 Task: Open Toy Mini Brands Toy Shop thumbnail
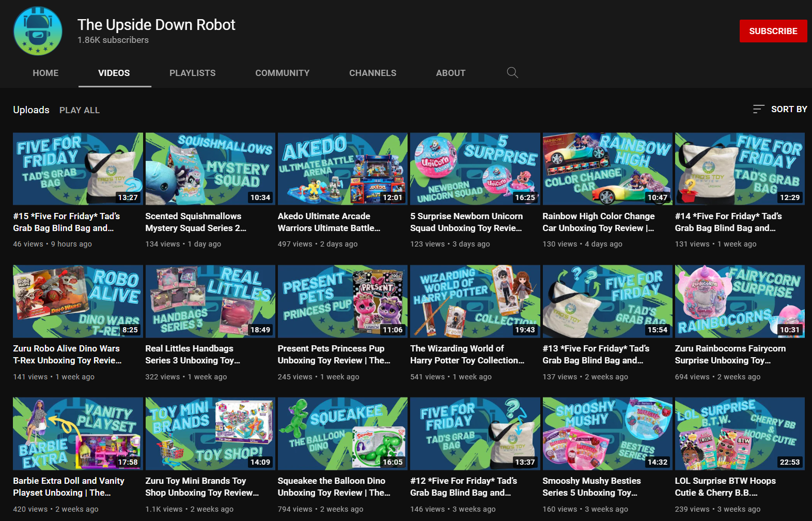pos(210,434)
